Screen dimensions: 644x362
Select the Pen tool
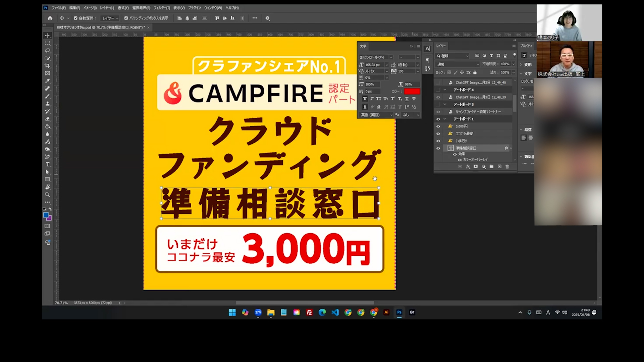[47, 157]
